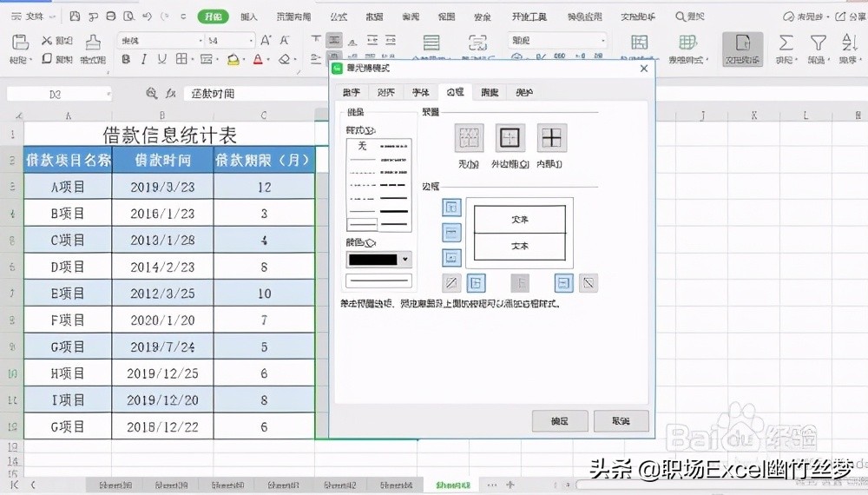Click the Save icon in quick access bar

click(x=75, y=16)
